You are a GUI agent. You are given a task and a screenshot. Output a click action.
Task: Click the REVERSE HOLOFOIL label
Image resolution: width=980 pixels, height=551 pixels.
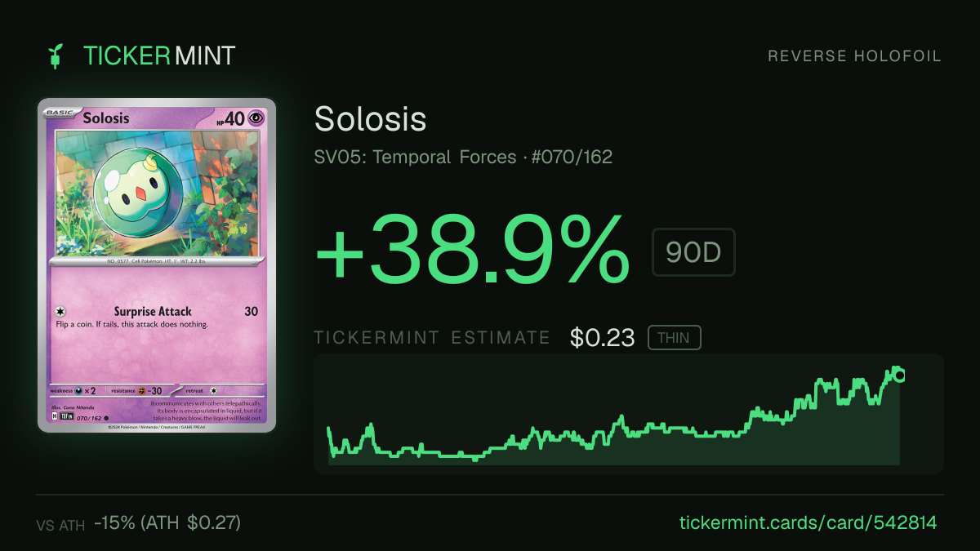tap(855, 56)
